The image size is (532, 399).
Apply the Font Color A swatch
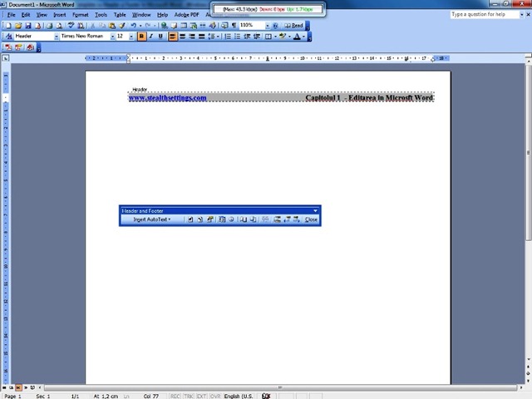(x=298, y=37)
